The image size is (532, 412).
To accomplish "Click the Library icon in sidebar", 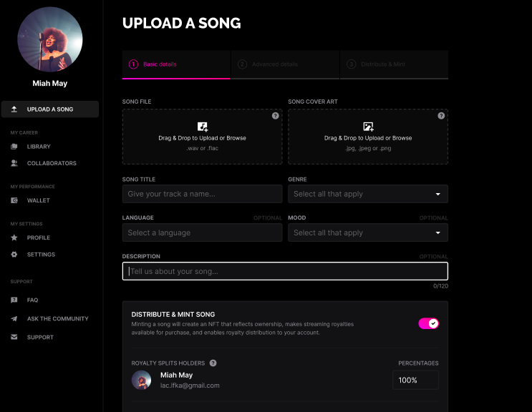I will pyautogui.click(x=14, y=147).
